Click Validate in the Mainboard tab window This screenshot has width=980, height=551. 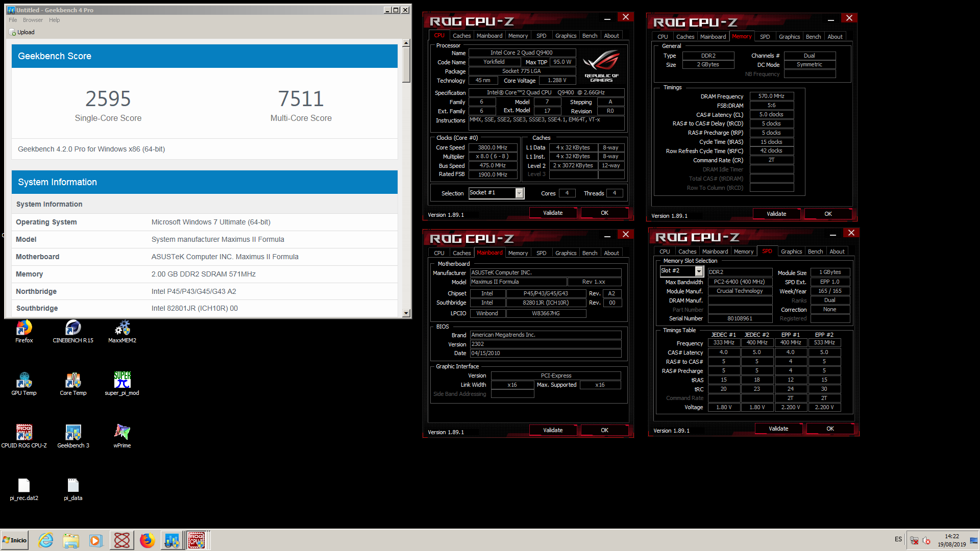coord(553,430)
